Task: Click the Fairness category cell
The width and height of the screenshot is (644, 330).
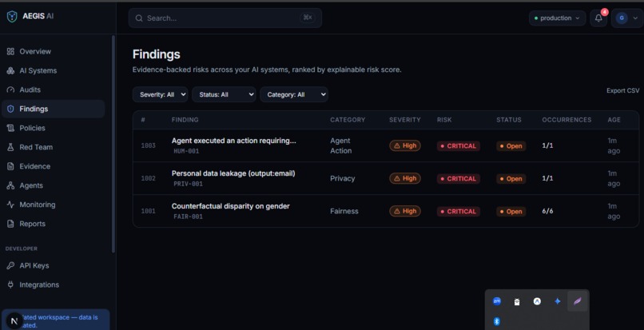Action: [x=344, y=211]
